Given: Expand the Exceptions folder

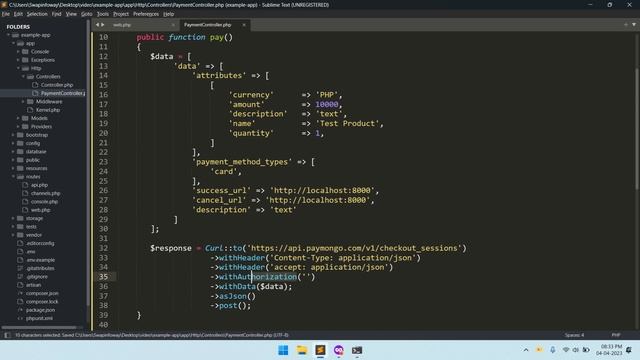Looking at the screenshot, I should (18, 60).
